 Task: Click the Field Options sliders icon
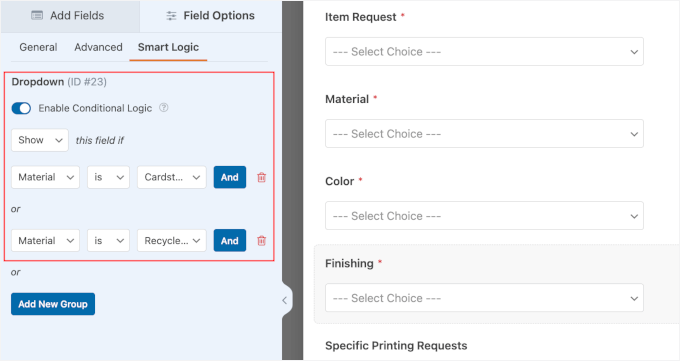171,16
